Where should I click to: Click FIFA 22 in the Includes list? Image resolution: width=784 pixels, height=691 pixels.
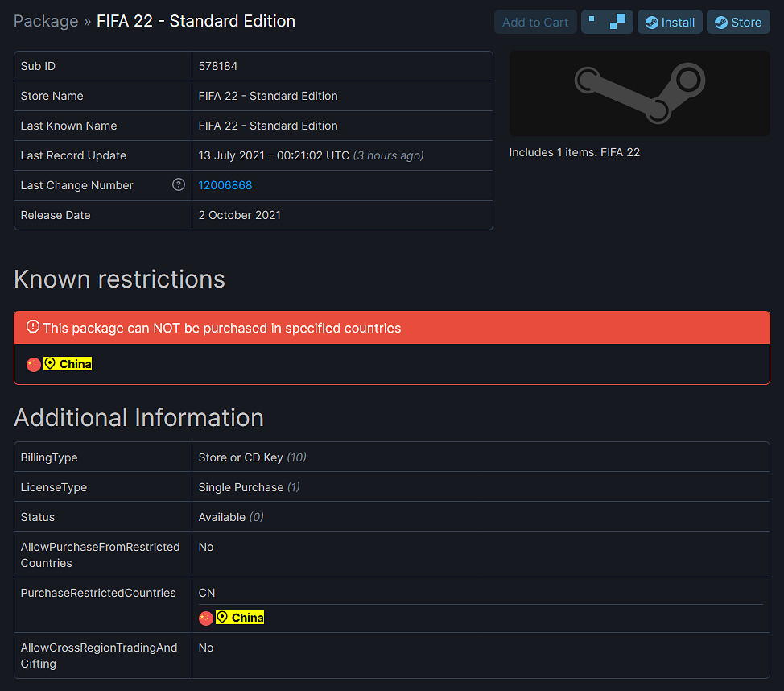pyautogui.click(x=620, y=151)
